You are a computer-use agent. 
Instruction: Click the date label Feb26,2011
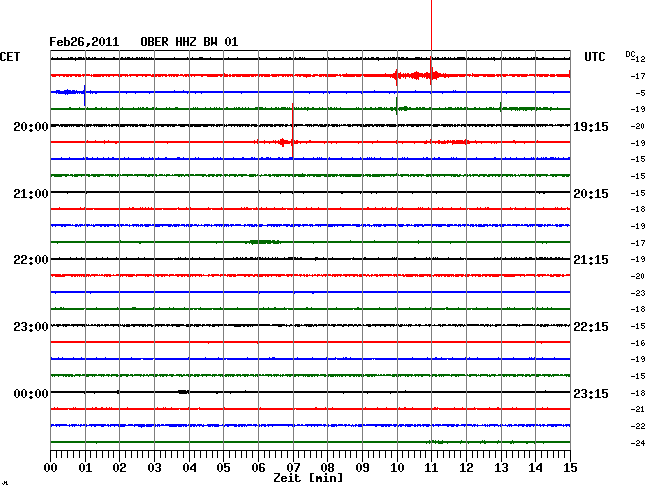click(x=84, y=42)
